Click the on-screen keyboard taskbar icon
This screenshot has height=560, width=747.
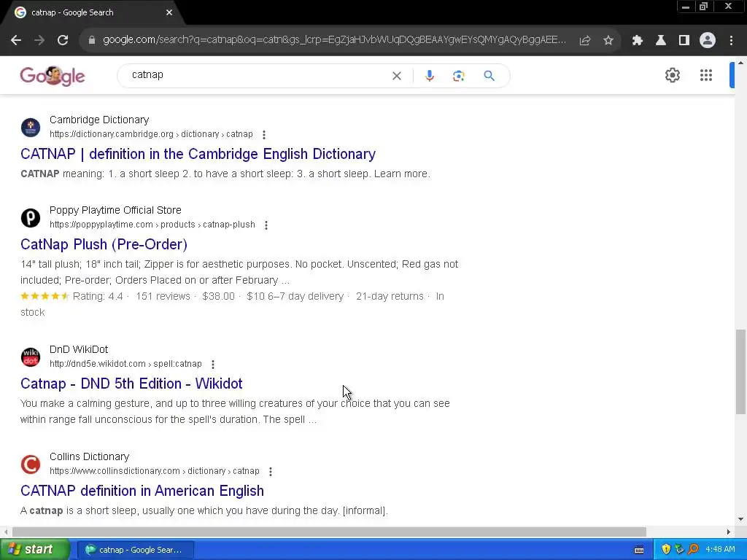[639, 550]
